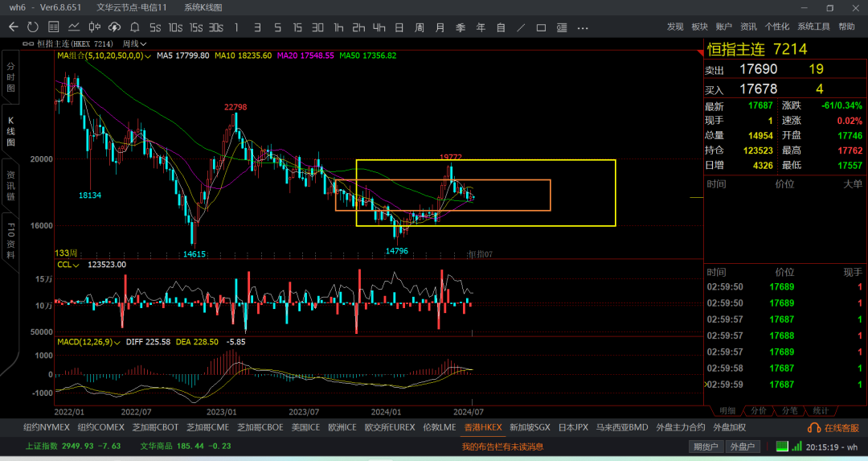Expand the MA组合 indicator dropdown
Screen dimensions: 868x461
pyautogui.click(x=104, y=56)
